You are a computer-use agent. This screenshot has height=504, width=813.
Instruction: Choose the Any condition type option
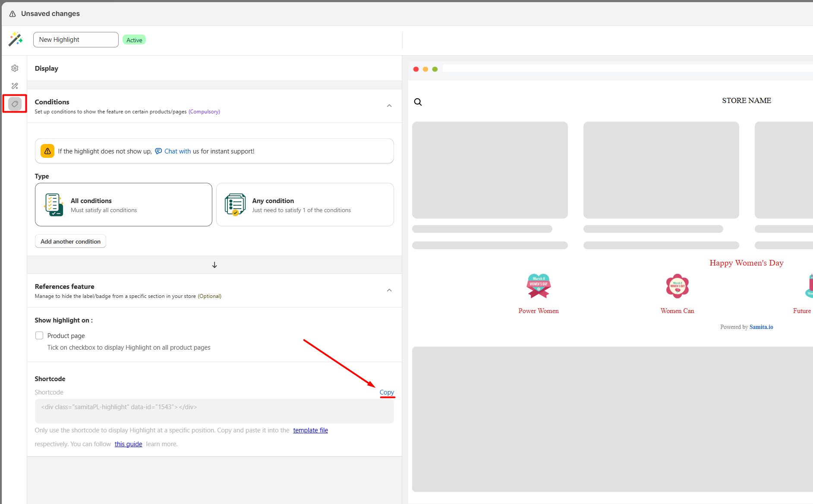click(x=305, y=205)
